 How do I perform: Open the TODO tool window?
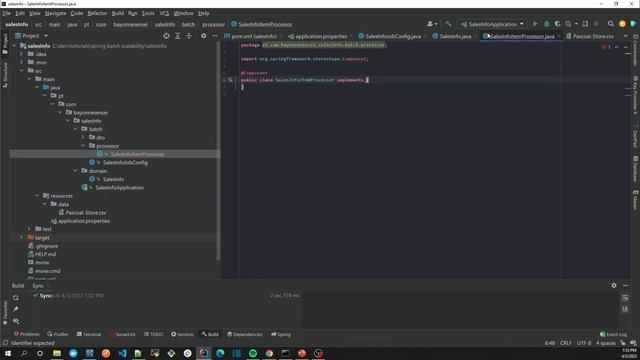click(x=153, y=334)
